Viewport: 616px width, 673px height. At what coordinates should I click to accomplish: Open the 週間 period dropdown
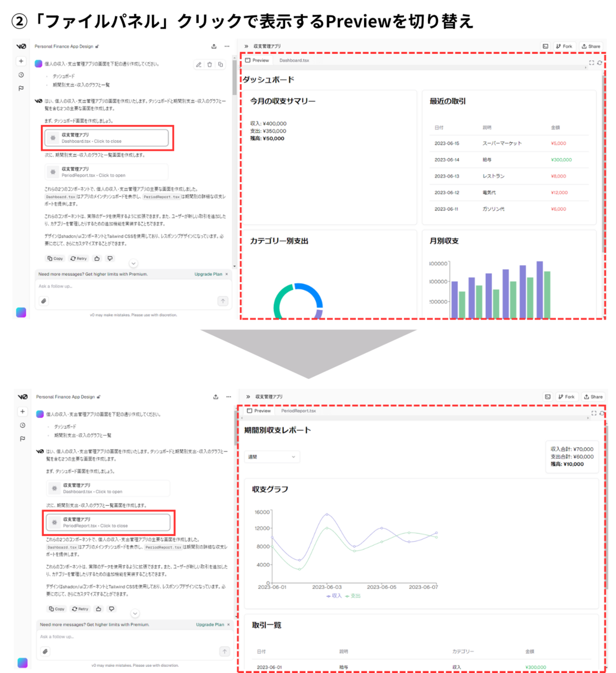tap(272, 457)
